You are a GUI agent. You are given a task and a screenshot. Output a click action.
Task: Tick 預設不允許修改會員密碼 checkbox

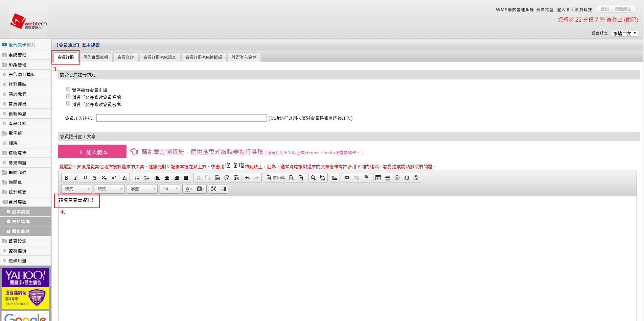(68, 104)
